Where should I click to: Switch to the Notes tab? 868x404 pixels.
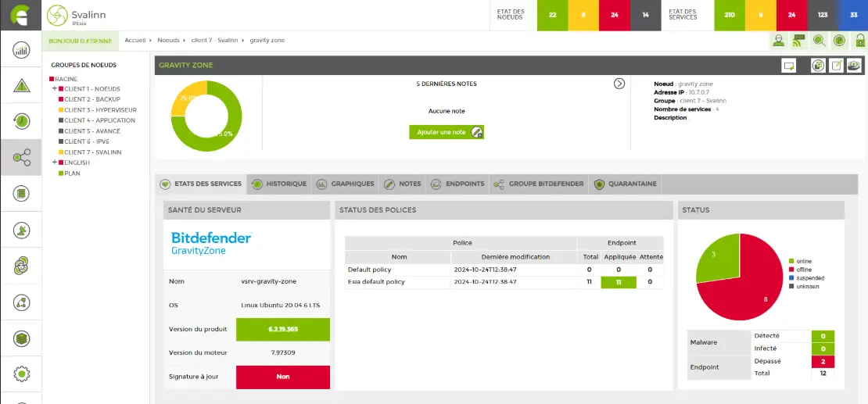coord(403,184)
